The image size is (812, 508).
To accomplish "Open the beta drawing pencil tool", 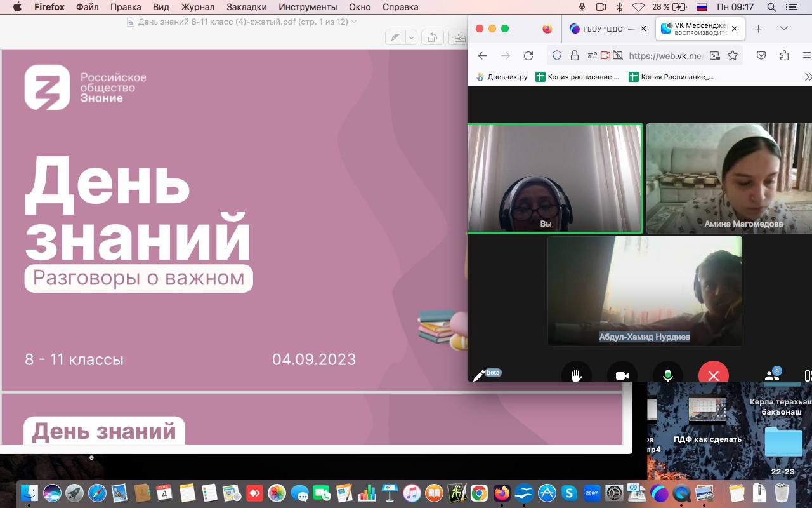I will 479,375.
